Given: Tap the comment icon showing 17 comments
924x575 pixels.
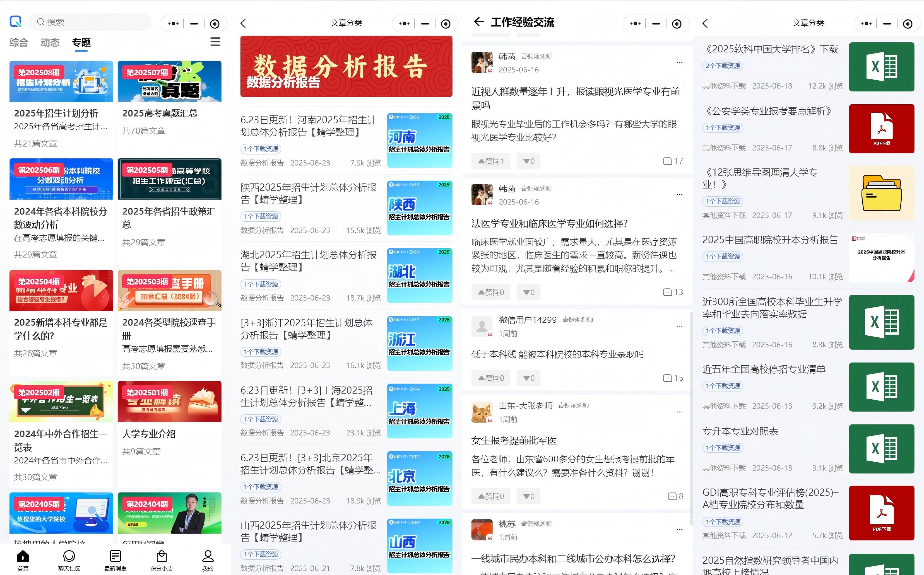Looking at the screenshot, I should click(673, 161).
